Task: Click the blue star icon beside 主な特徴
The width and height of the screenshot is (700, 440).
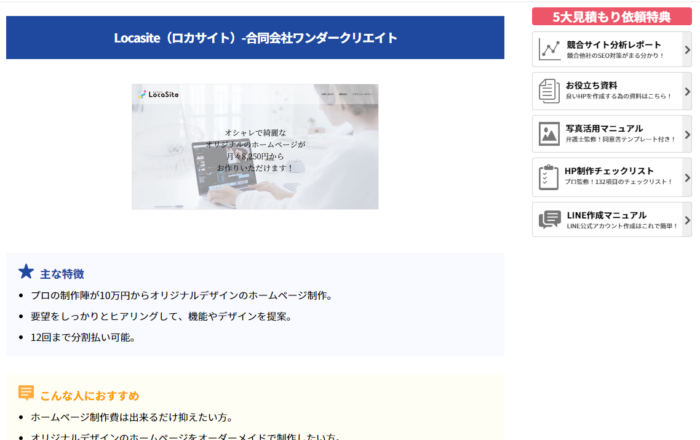Action: click(x=26, y=272)
